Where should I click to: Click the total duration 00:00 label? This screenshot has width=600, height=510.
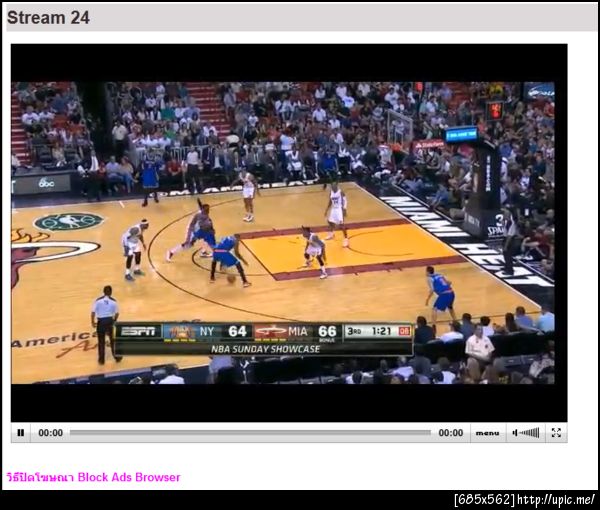pos(451,433)
